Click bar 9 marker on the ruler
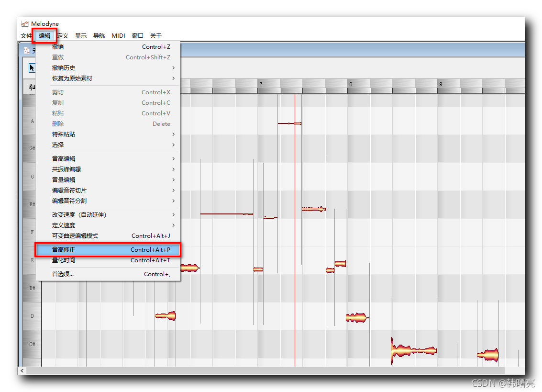The height and width of the screenshot is (392, 542). [441, 84]
